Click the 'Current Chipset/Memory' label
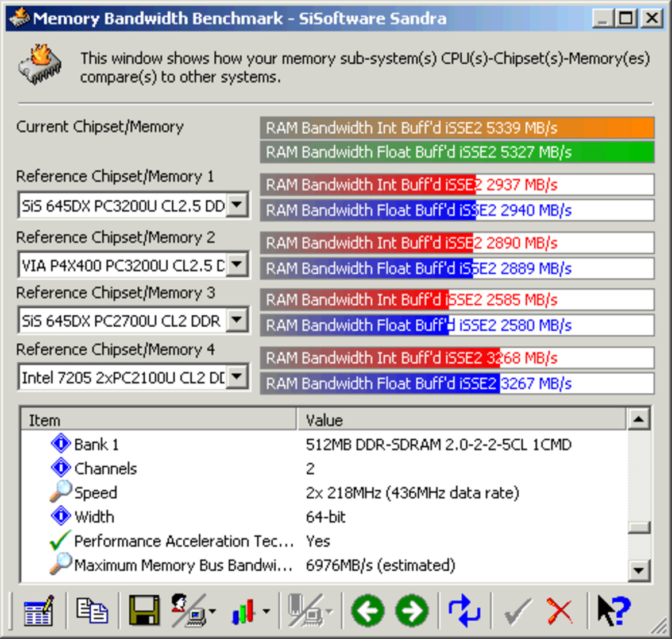Viewport: 672px width, 639px height. [x=100, y=127]
